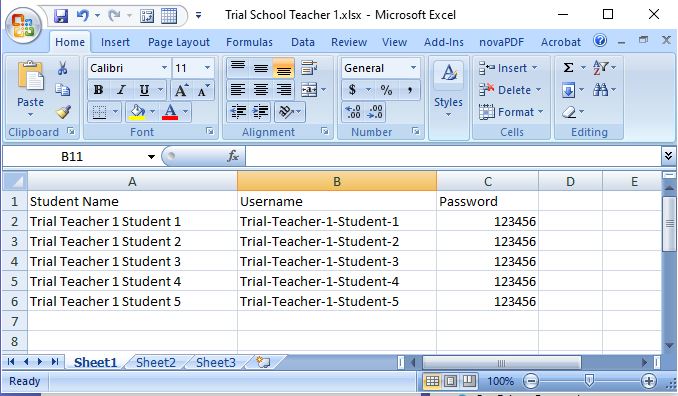Open the Formulas ribbon tab
This screenshot has width=678, height=396.
(x=249, y=42)
